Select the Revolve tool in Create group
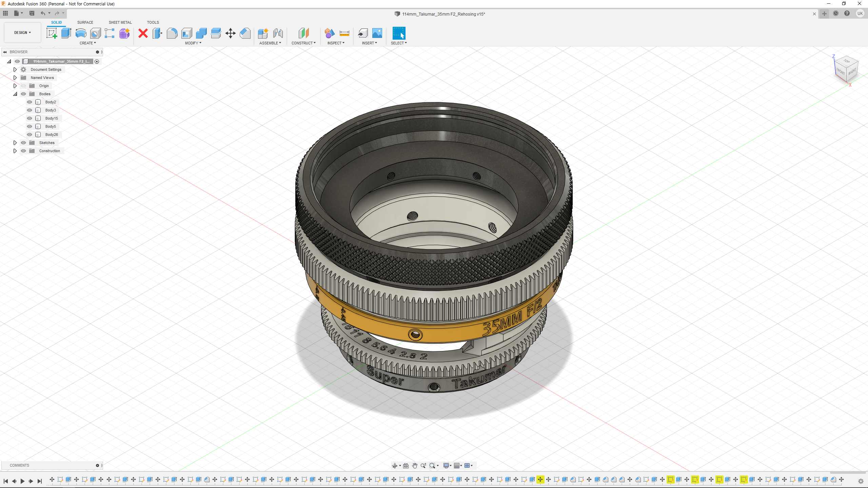The image size is (868, 488). point(81,33)
